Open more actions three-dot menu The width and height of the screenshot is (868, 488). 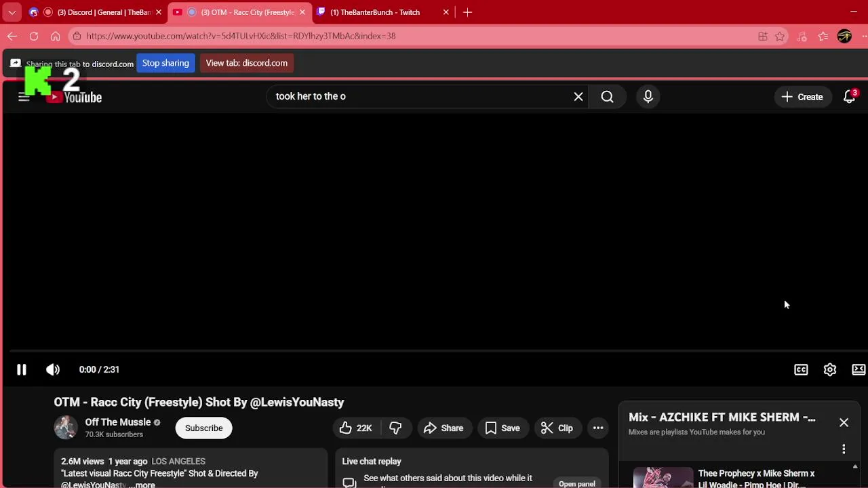coord(598,428)
